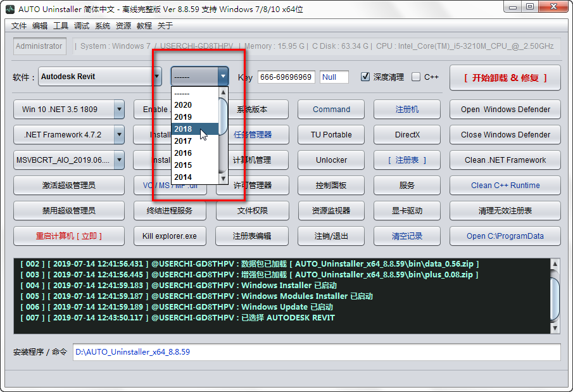Click the Null input field

334,77
